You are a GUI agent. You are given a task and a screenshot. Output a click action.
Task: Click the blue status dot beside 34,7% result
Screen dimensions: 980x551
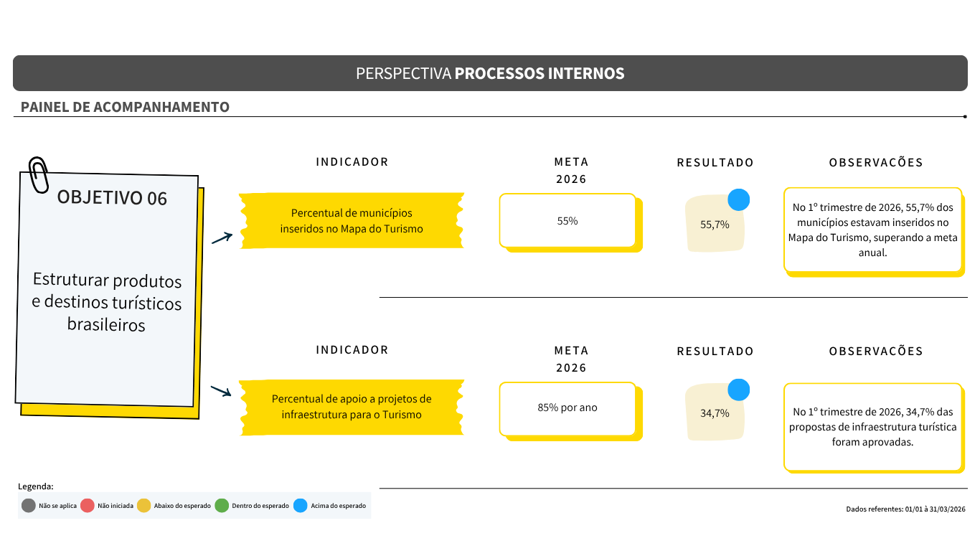tap(738, 390)
